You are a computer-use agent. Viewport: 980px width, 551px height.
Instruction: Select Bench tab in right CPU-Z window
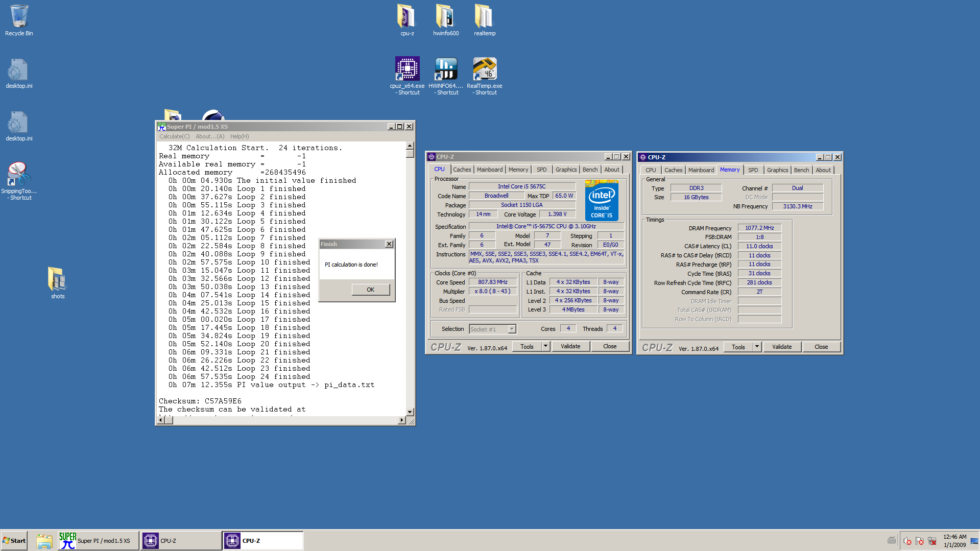click(x=802, y=170)
